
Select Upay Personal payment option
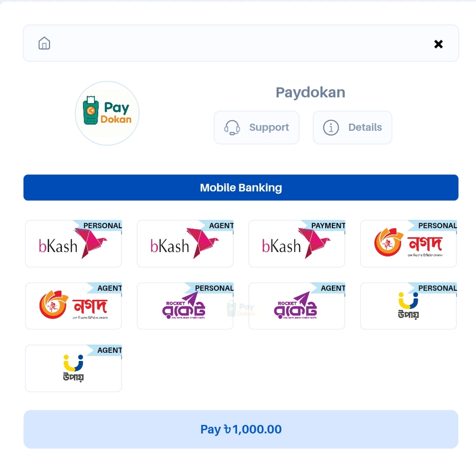(x=408, y=306)
